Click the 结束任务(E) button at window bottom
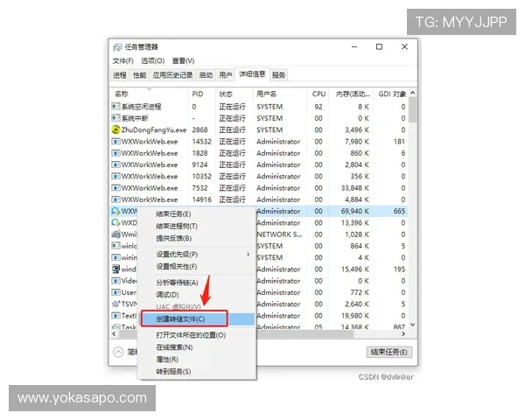This screenshot has width=525, height=420. (389, 352)
